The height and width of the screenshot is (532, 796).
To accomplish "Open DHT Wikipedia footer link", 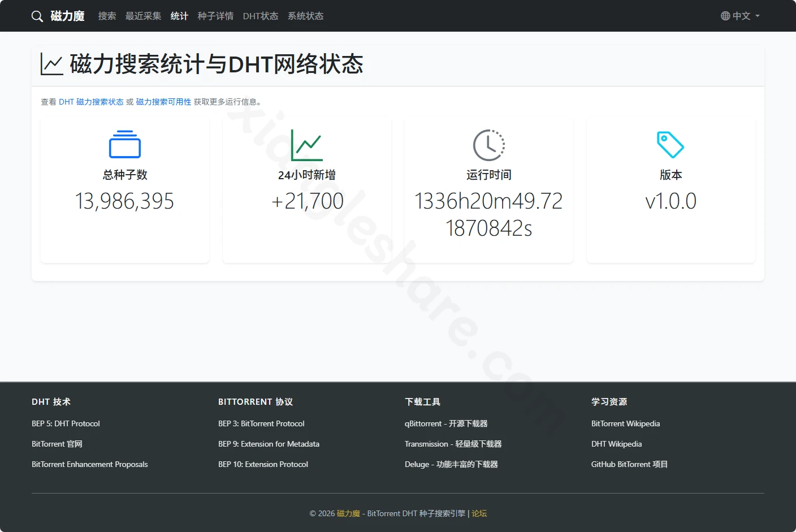I will click(x=616, y=444).
